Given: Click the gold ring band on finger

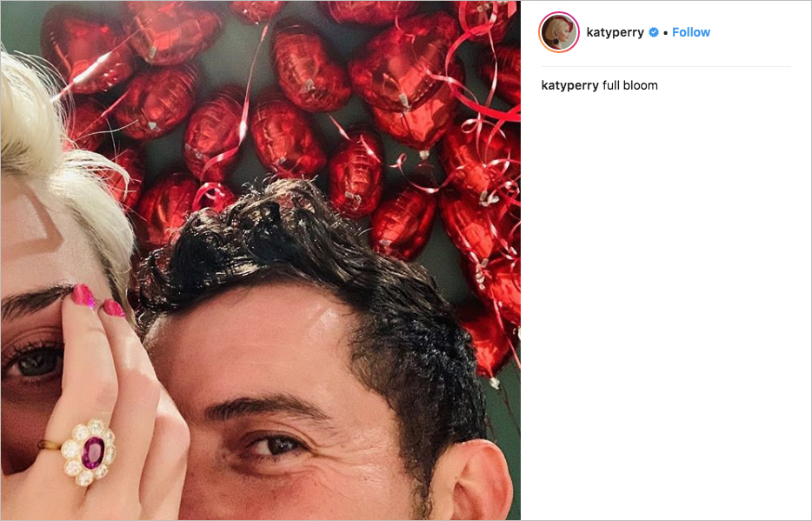Looking at the screenshot, I should click(x=50, y=444).
